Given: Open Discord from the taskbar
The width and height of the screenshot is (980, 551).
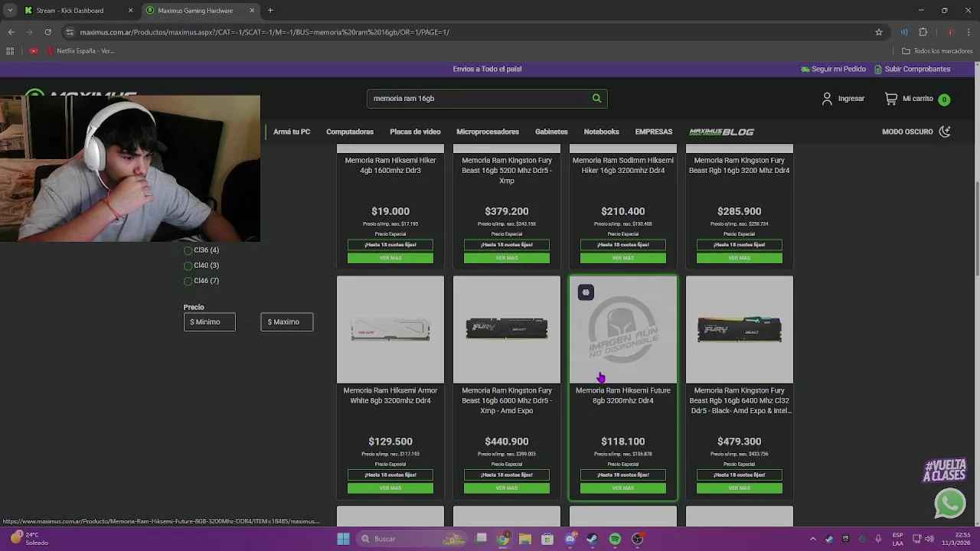Looking at the screenshot, I should (570, 539).
